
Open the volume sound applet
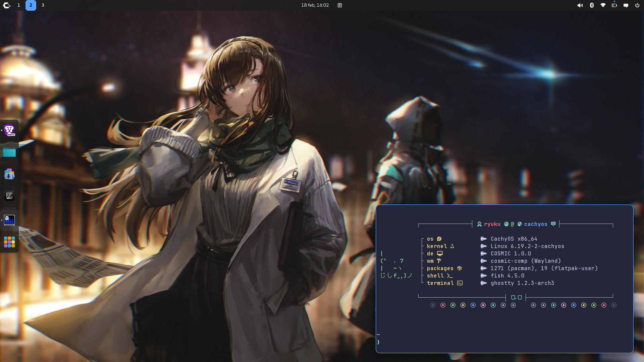coord(580,5)
